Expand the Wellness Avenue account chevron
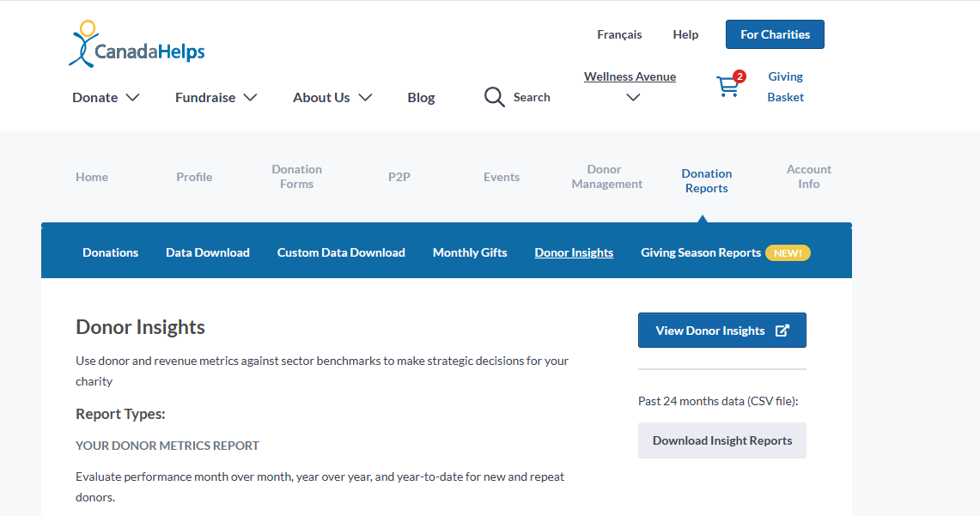 point(633,97)
